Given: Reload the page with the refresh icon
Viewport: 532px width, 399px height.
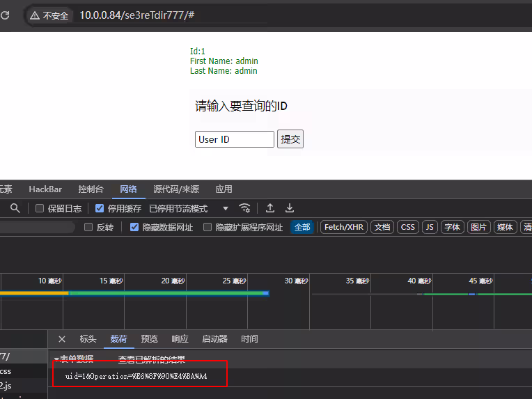Looking at the screenshot, I should click(6, 15).
